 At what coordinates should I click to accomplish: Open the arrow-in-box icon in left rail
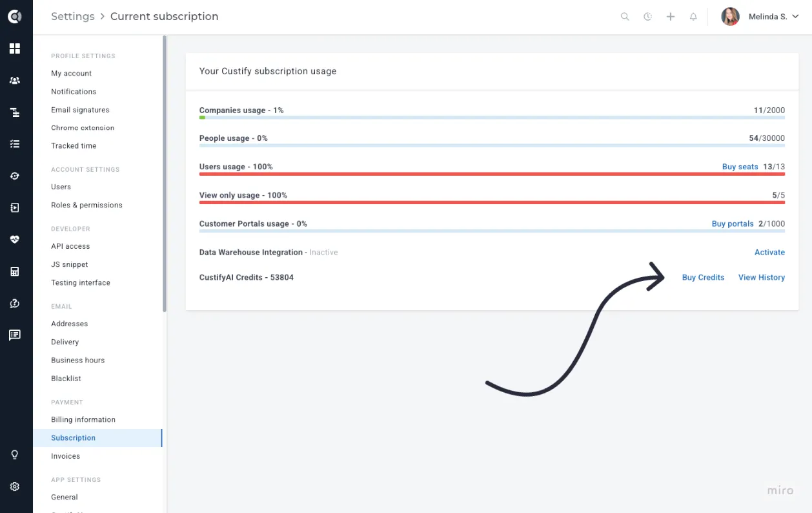click(15, 207)
